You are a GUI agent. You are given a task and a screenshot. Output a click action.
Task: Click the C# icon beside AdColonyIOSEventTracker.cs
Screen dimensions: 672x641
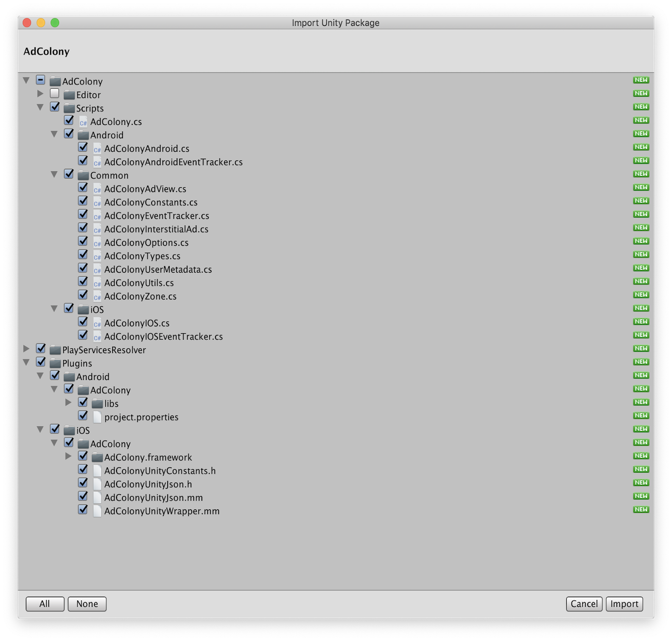98,337
